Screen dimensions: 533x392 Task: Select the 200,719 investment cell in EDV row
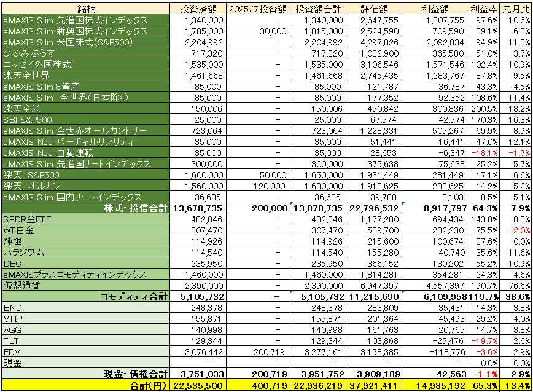point(258,352)
